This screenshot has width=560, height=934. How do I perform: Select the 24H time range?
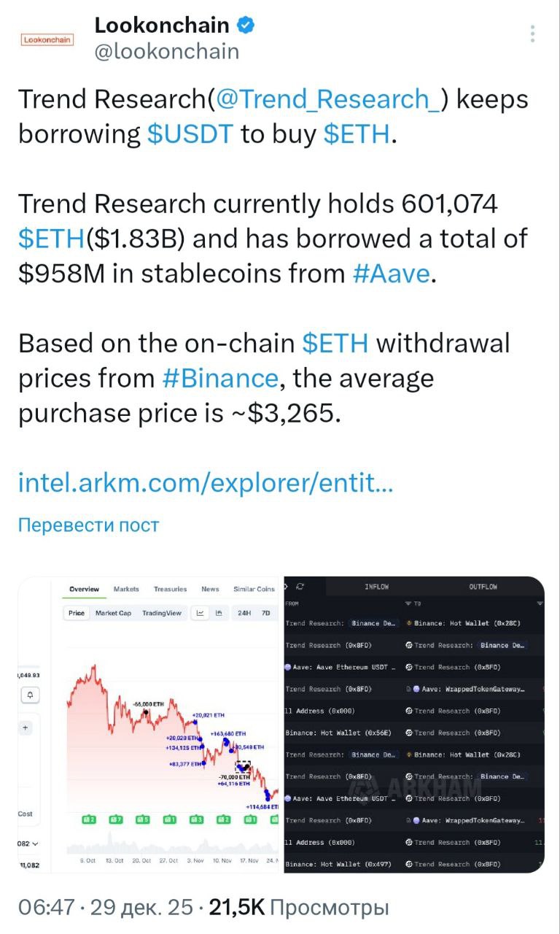[x=244, y=613]
